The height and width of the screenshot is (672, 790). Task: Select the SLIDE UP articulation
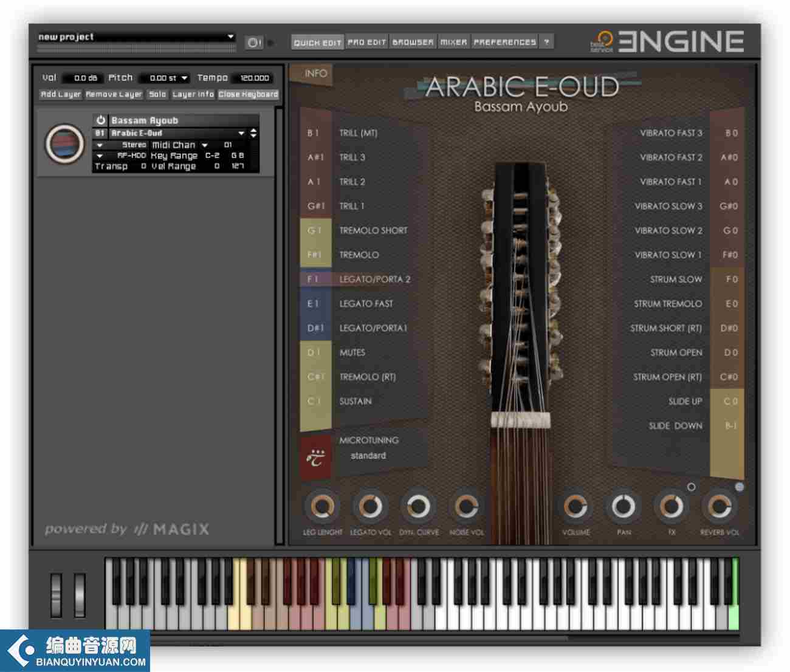685,401
